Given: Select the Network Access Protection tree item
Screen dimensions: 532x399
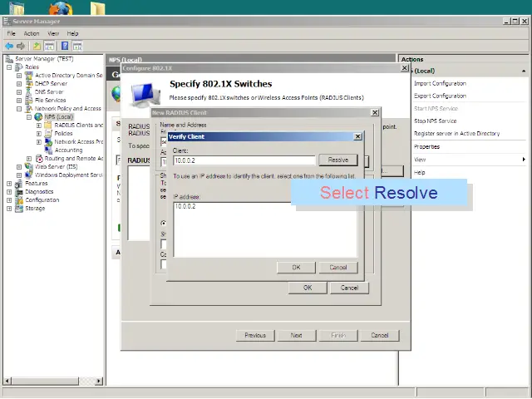Looking at the screenshot, I should (78, 142).
